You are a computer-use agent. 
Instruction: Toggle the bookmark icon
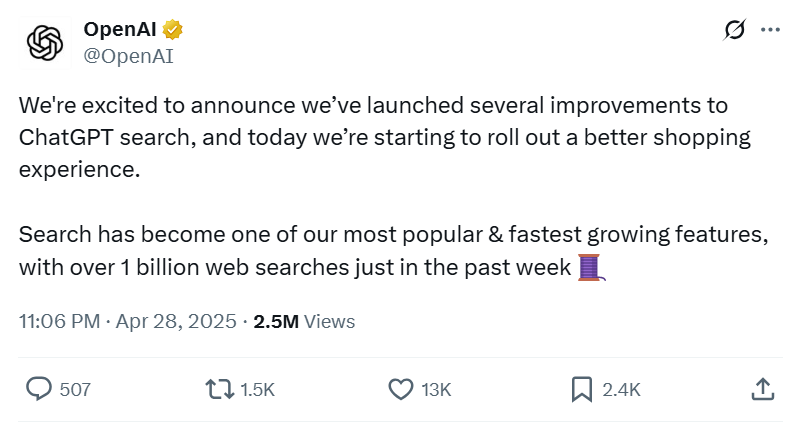[x=581, y=389]
